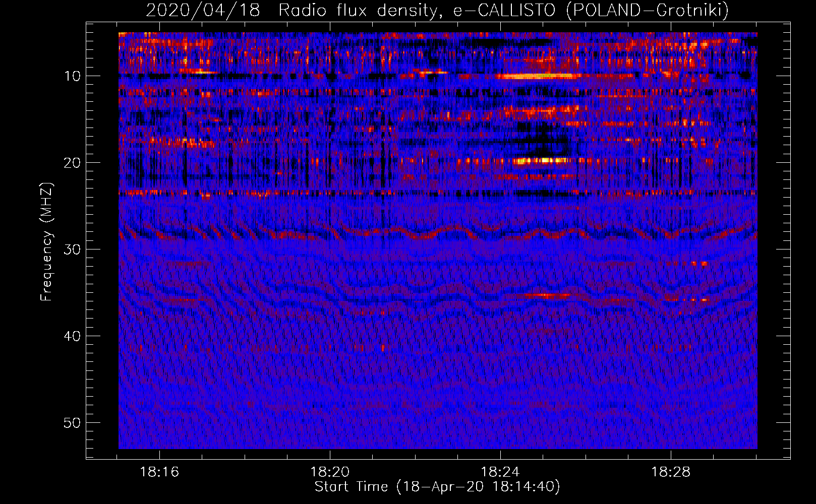Click the 18:24 time tick label
The height and width of the screenshot is (504, 816).
point(500,472)
